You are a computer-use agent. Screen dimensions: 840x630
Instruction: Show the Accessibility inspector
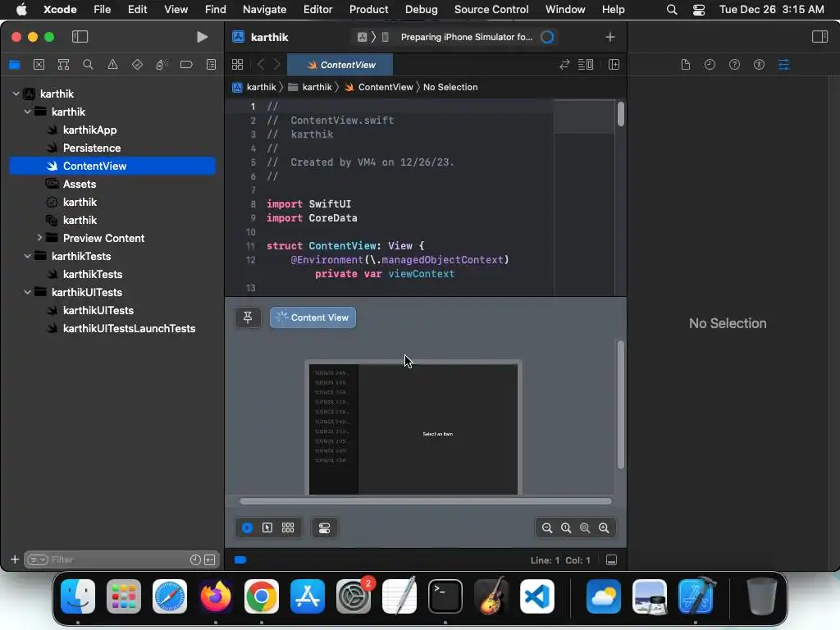click(x=759, y=65)
